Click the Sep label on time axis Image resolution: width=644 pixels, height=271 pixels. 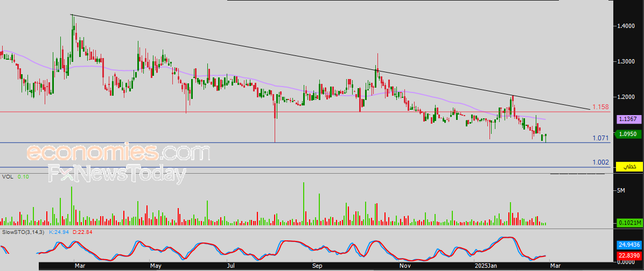point(318,266)
